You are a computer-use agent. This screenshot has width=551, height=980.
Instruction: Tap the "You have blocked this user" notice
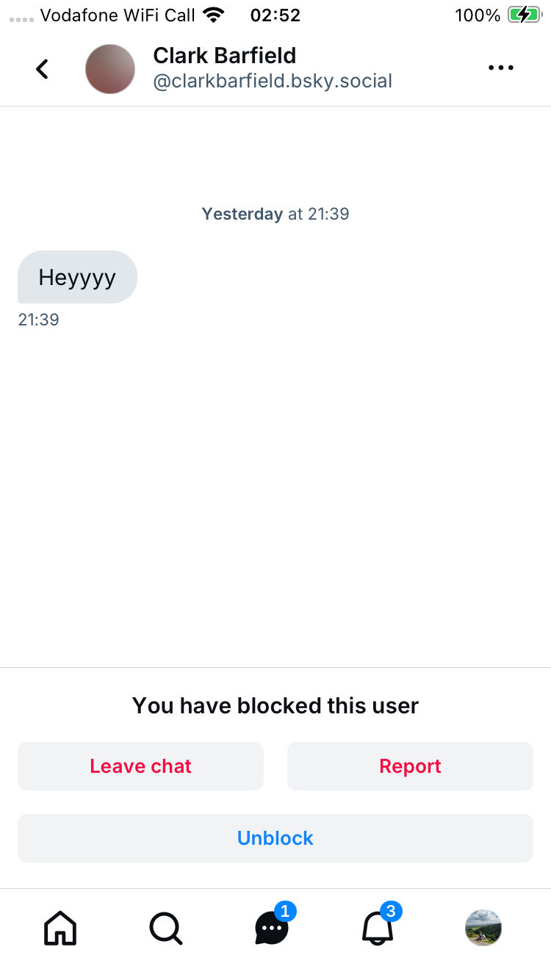(275, 706)
